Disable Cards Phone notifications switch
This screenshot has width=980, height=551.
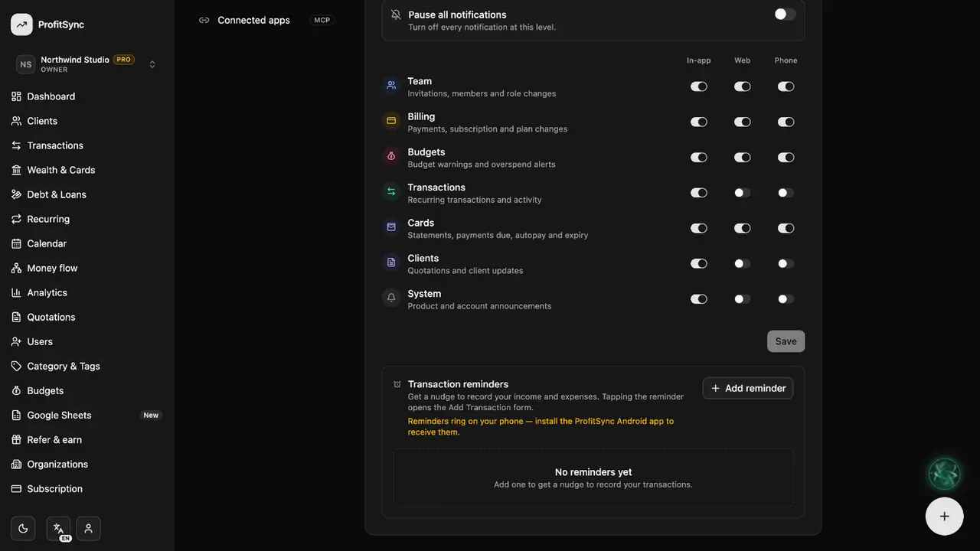(786, 228)
